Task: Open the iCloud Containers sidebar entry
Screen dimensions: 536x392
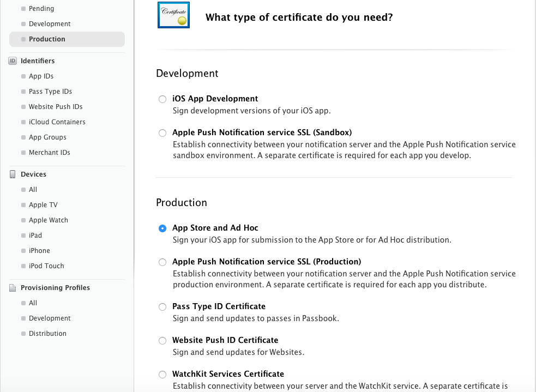Action: 57,122
